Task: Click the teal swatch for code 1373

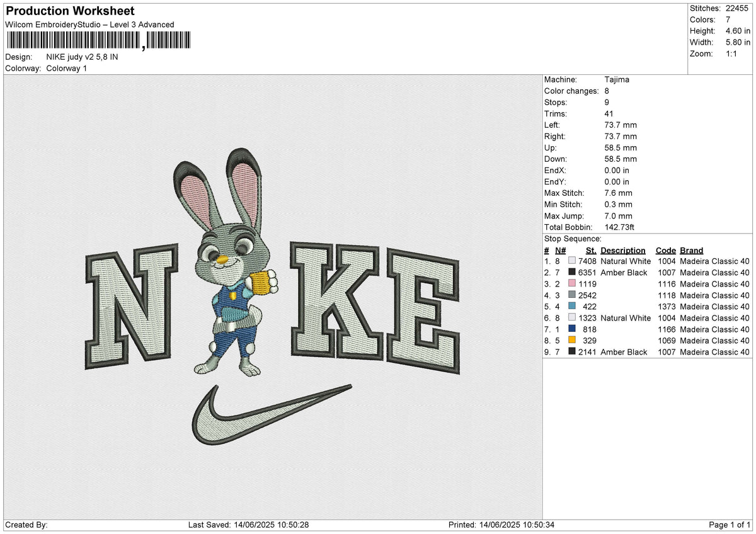Action: coord(572,306)
